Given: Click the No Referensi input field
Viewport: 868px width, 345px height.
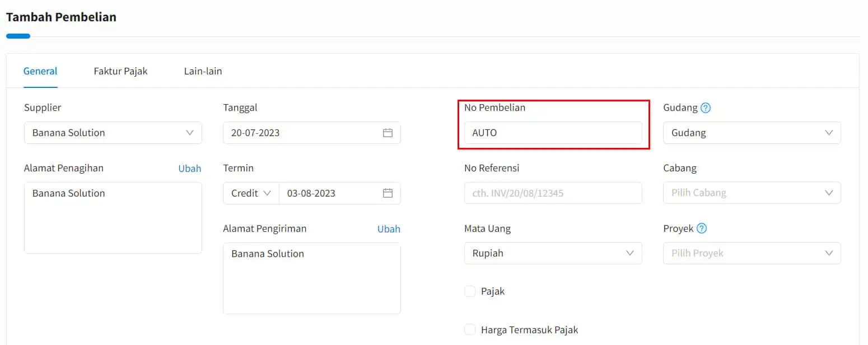Looking at the screenshot, I should click(553, 193).
